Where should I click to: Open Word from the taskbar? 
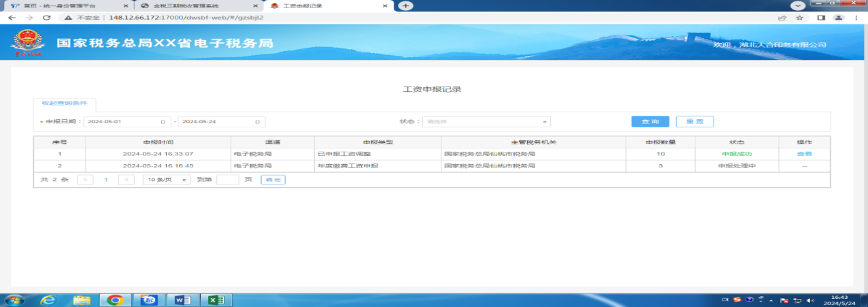(182, 300)
